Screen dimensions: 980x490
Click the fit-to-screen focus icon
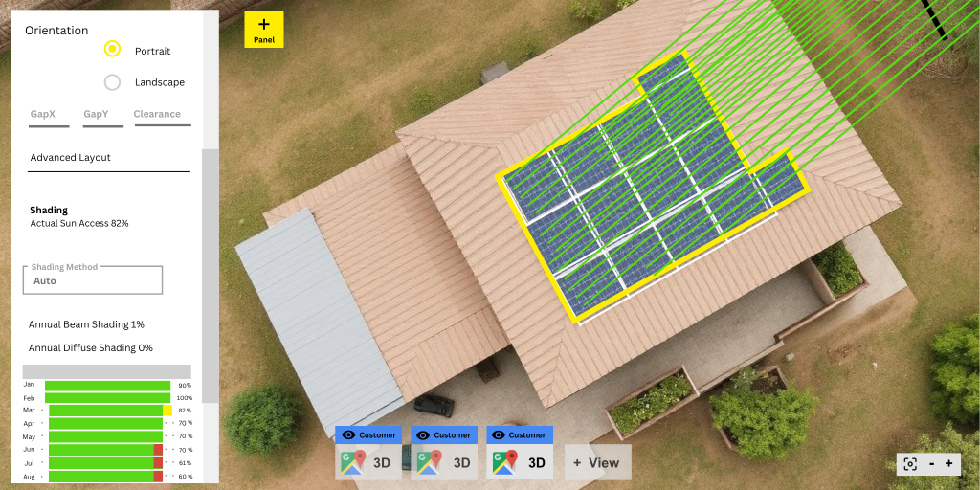[910, 463]
